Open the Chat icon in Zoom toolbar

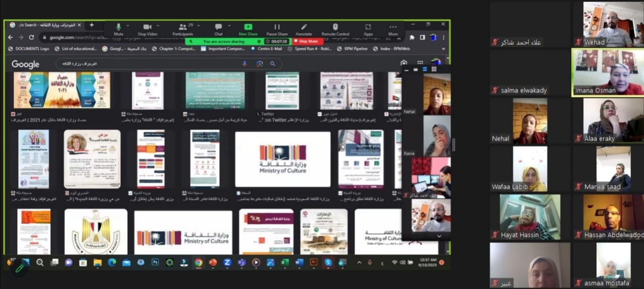pos(218,27)
